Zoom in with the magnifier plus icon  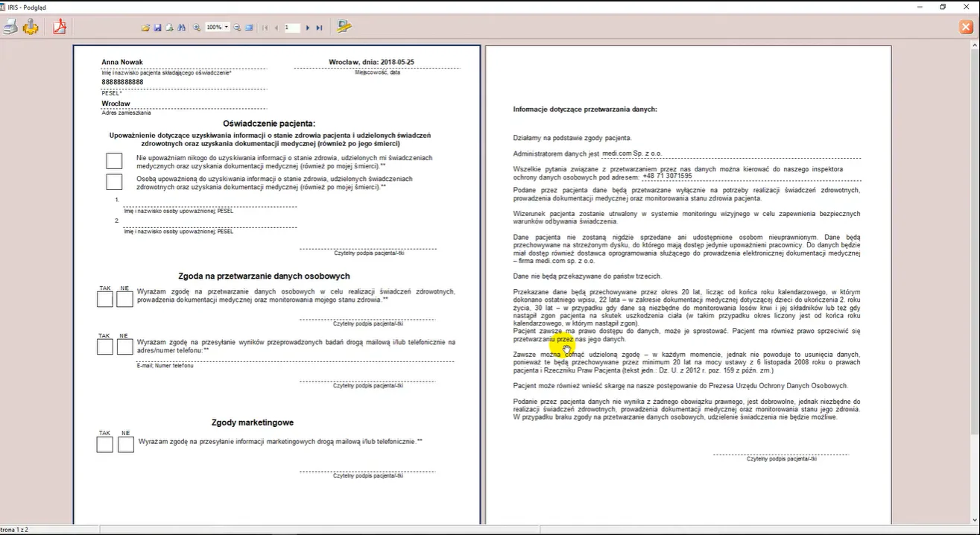coord(197,28)
